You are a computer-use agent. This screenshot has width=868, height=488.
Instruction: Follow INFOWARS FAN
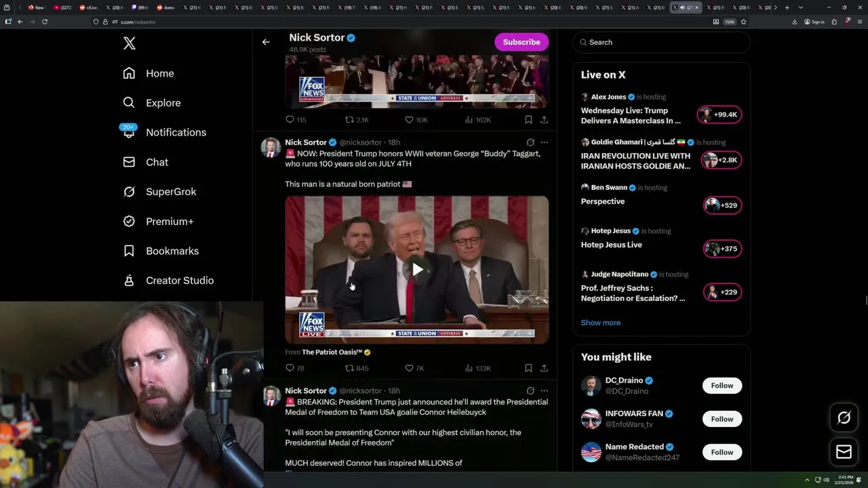[722, 419]
